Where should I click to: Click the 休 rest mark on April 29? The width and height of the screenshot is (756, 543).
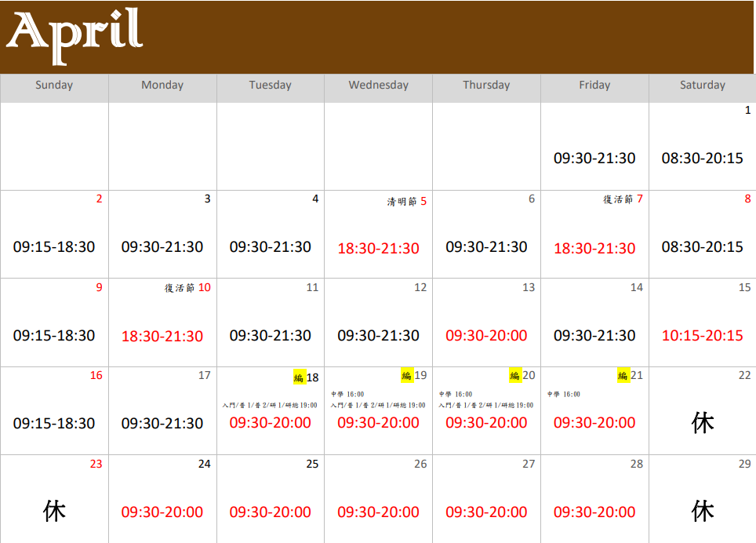click(x=703, y=511)
